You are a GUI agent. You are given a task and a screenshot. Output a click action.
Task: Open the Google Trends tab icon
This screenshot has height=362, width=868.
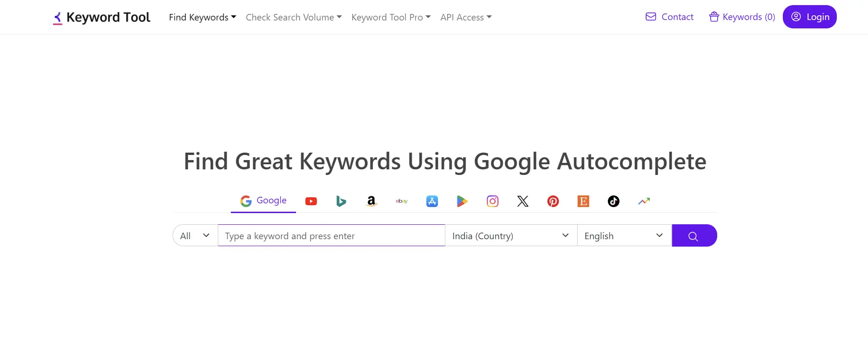coord(644,201)
